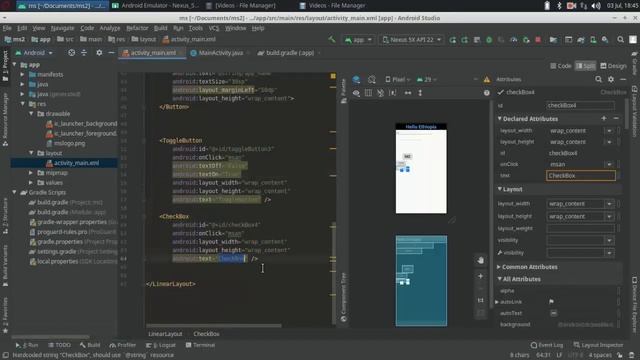Click the blueprint preview thumbnail
Viewport: 640px width, 360px height.
(x=421, y=281)
